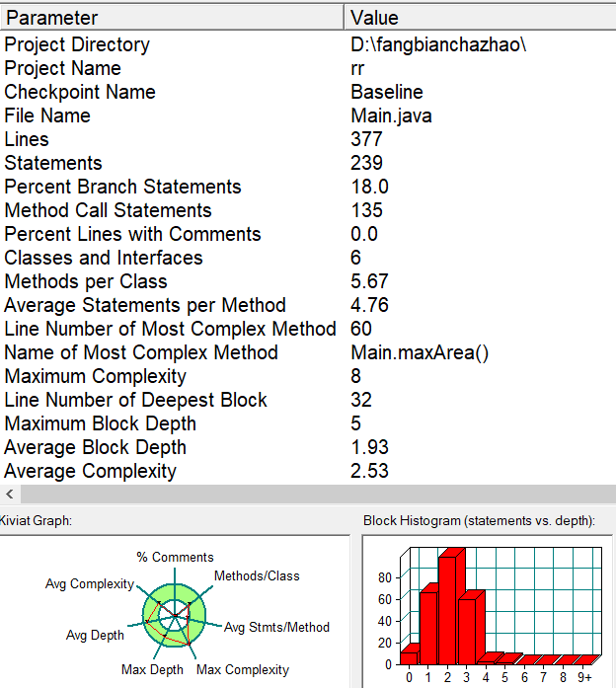Select the Average Block Depth row
The image size is (616, 688).
(x=308, y=447)
